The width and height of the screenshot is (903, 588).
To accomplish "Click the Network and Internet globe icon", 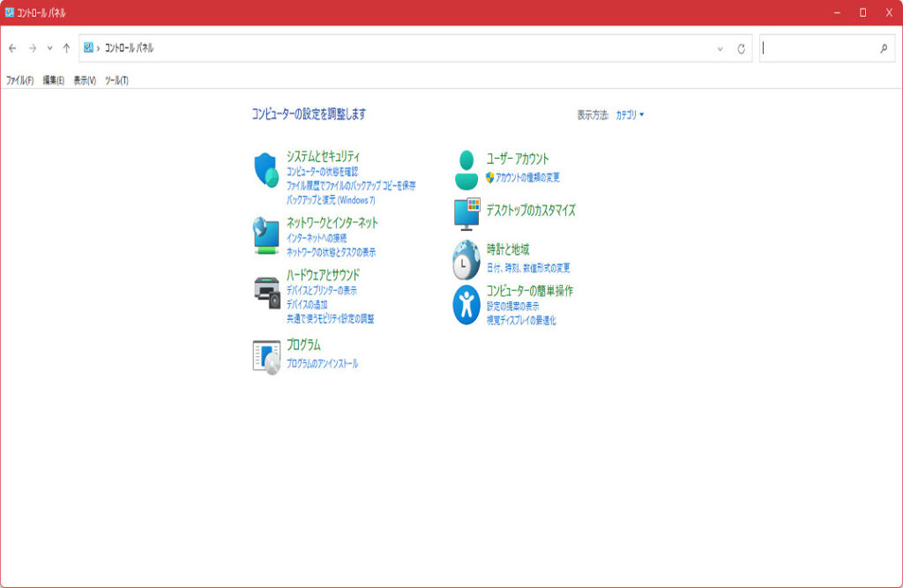I will pyautogui.click(x=266, y=235).
